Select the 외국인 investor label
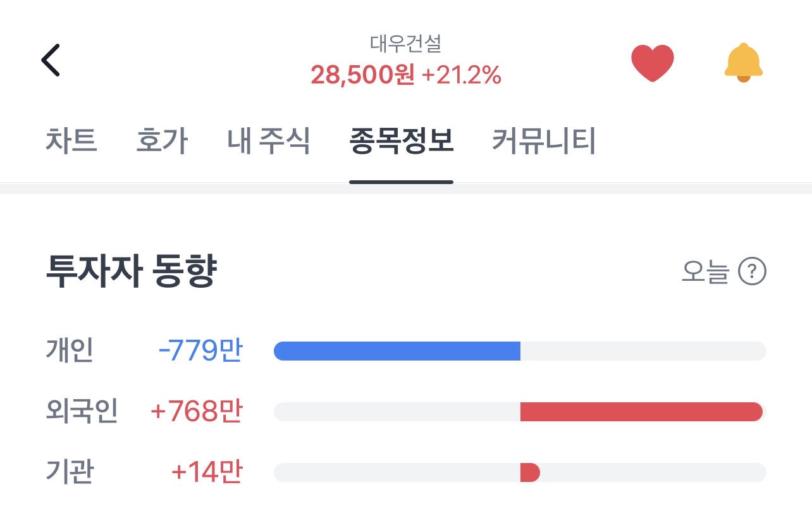 tap(82, 412)
